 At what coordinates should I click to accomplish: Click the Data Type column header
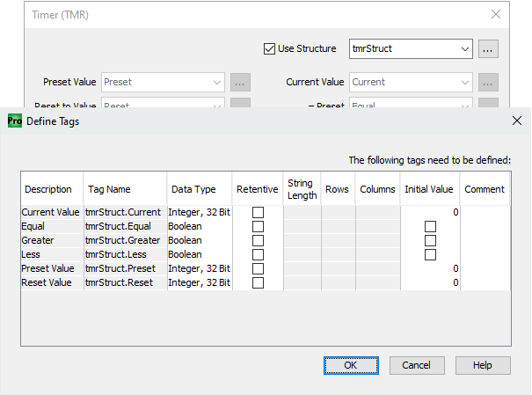193,189
